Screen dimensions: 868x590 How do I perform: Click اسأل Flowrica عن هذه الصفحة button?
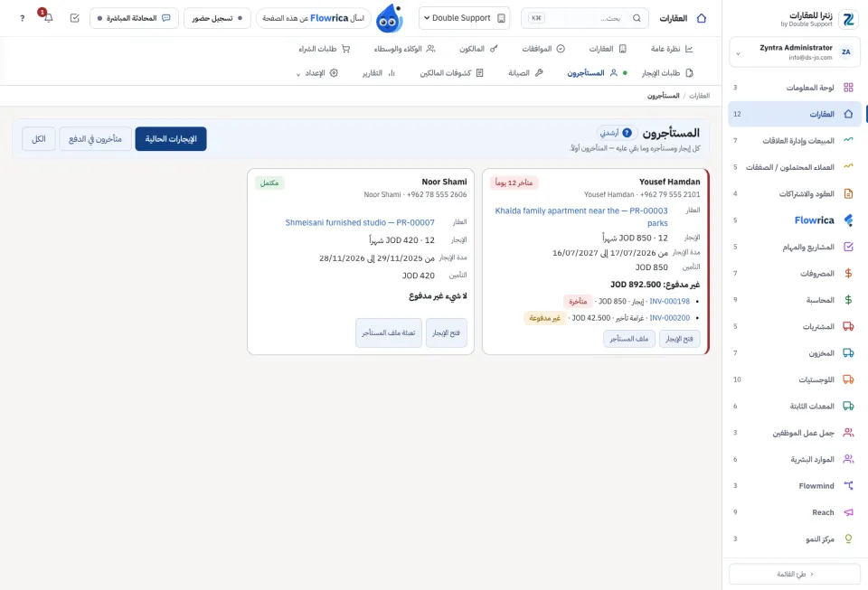(x=314, y=18)
